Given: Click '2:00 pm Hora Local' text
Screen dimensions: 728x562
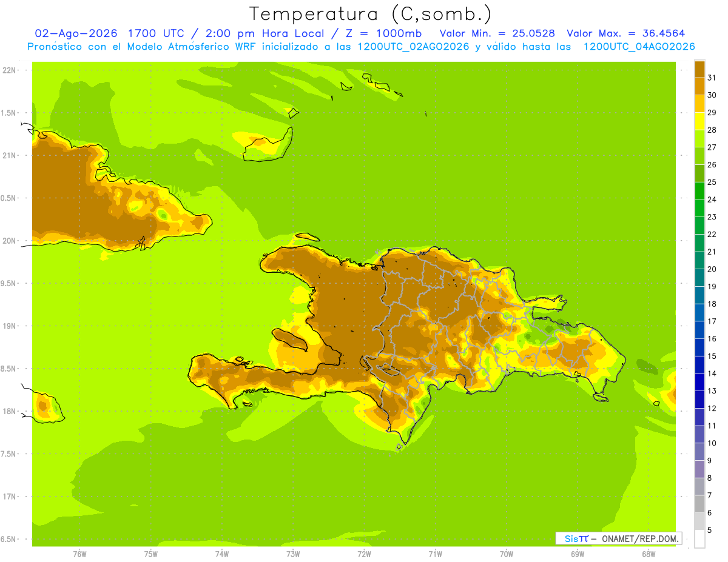Looking at the screenshot, I should pos(265,33).
